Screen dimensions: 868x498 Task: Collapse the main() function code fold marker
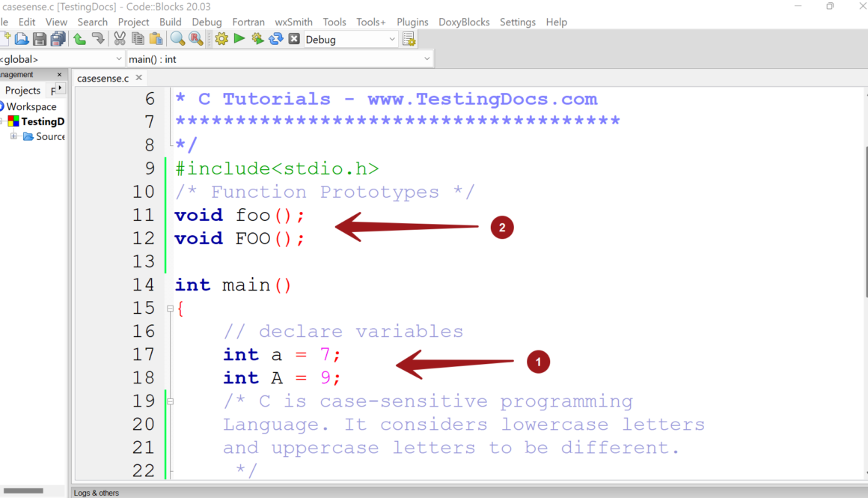[x=171, y=308]
